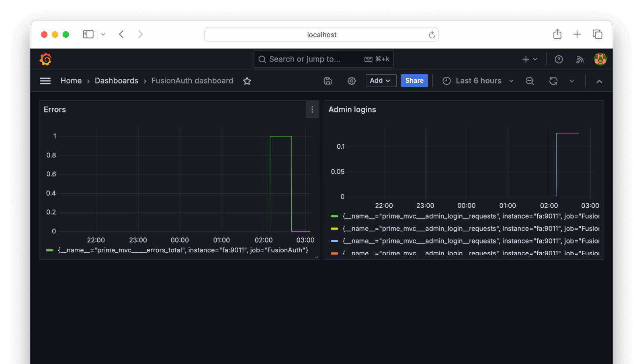Screen dimensions: 643x364
Task: Open dashboard settings gear
Action: tap(351, 81)
